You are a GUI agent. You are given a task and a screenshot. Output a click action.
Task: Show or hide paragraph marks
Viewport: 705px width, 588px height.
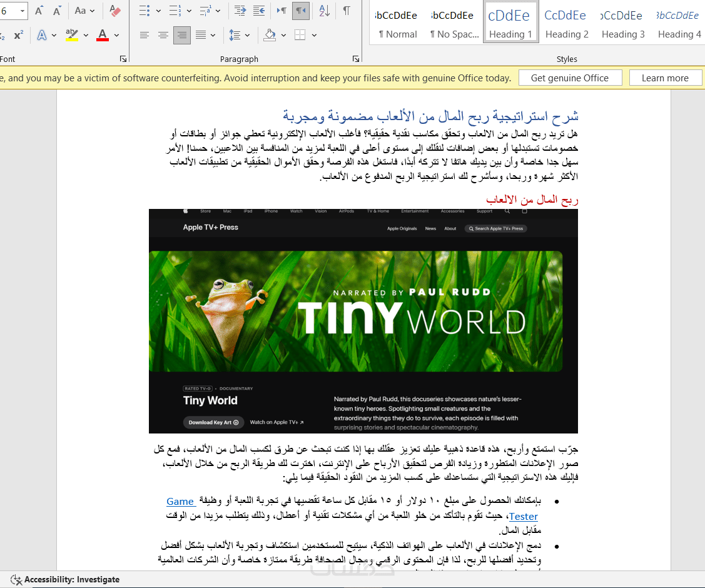pyautogui.click(x=347, y=11)
